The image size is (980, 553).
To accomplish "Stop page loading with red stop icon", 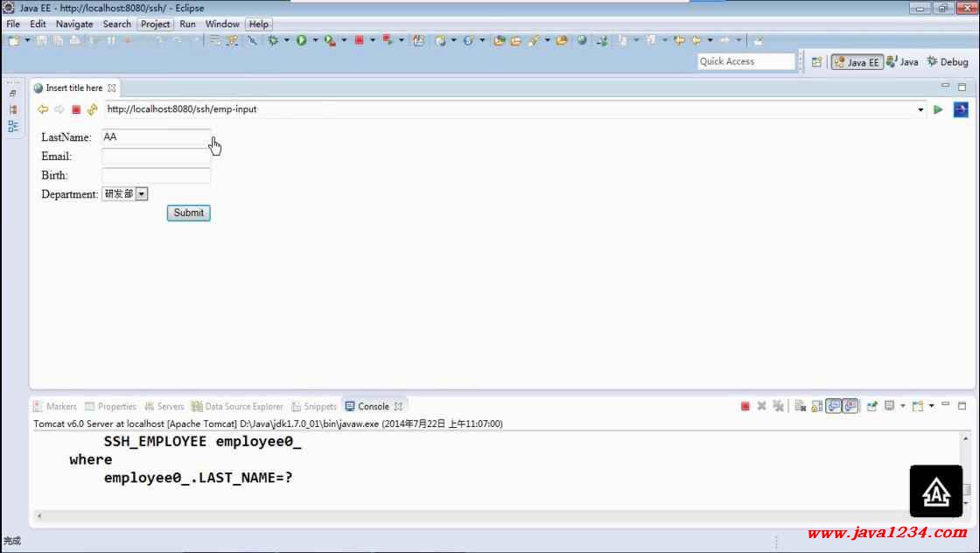I will point(76,109).
